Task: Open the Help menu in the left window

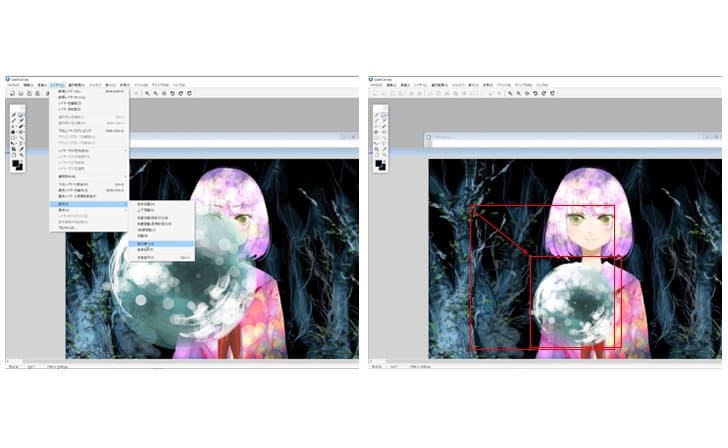Action: pyautogui.click(x=179, y=85)
